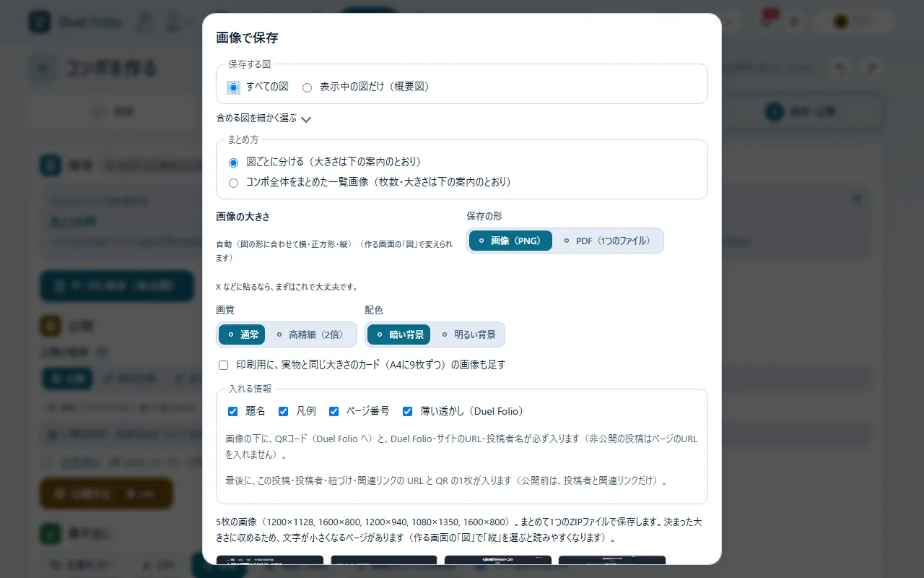
Task: Choose 画像（PNG） save format
Action: [510, 241]
